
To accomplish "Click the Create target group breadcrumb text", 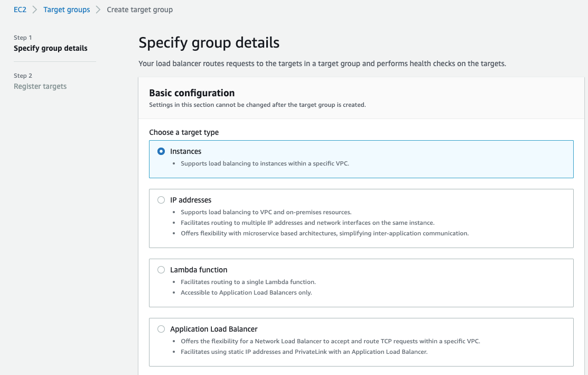I will point(139,10).
